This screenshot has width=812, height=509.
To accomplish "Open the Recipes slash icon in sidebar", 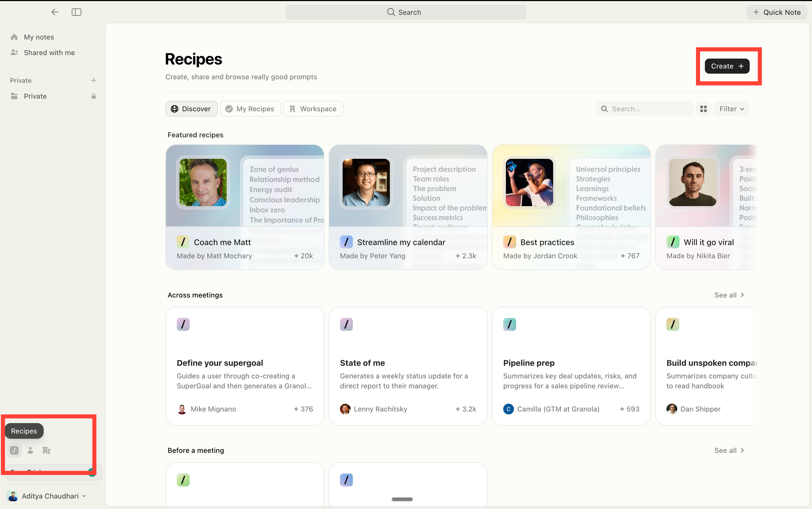I will (x=14, y=450).
